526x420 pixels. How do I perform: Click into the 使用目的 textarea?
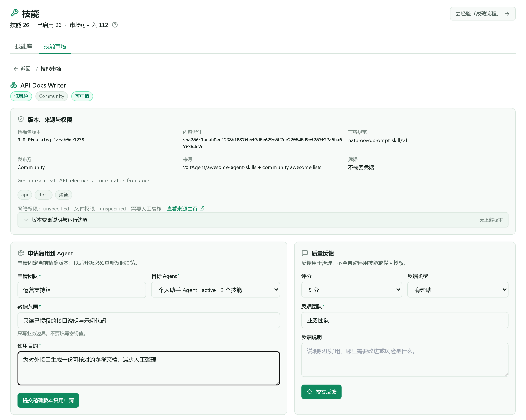pos(149,368)
